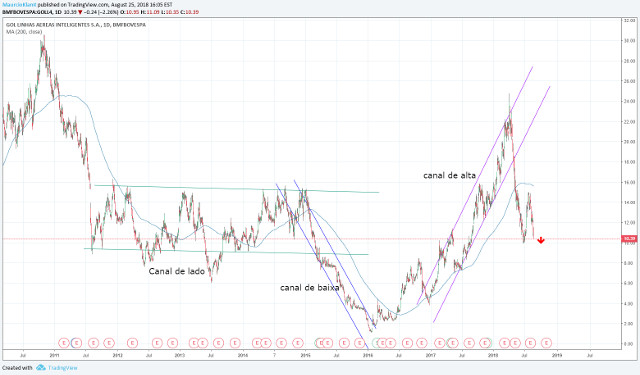
Task: Click the 2012 label on the time axis
Action: coord(118,355)
